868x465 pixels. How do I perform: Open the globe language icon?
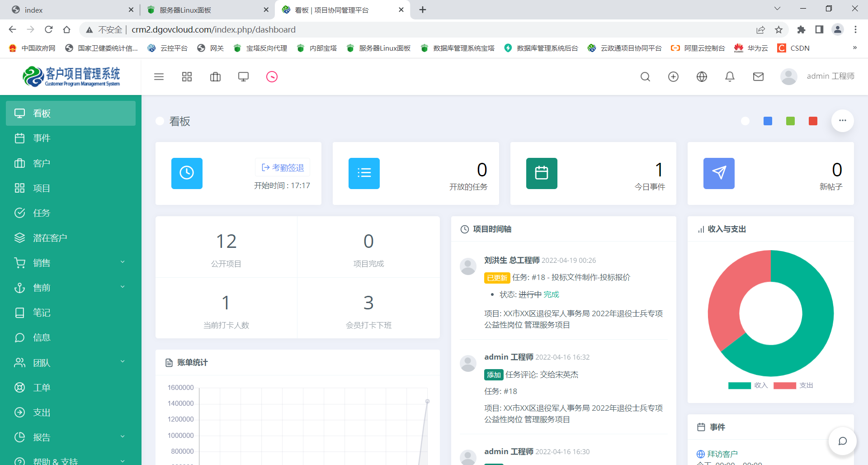(x=702, y=77)
